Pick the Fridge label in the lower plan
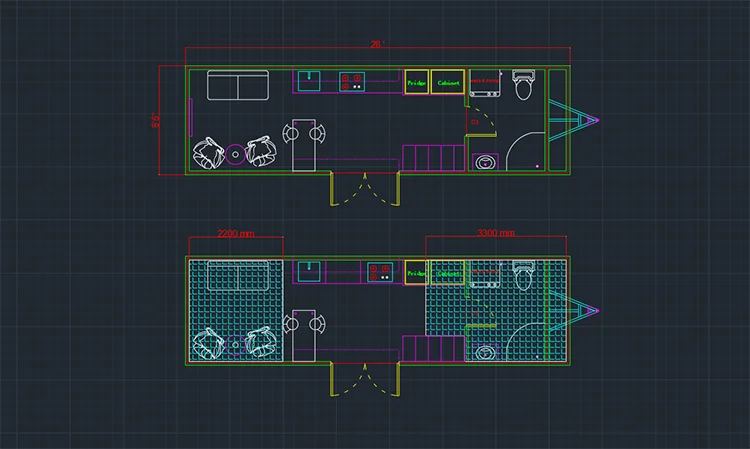 point(416,274)
